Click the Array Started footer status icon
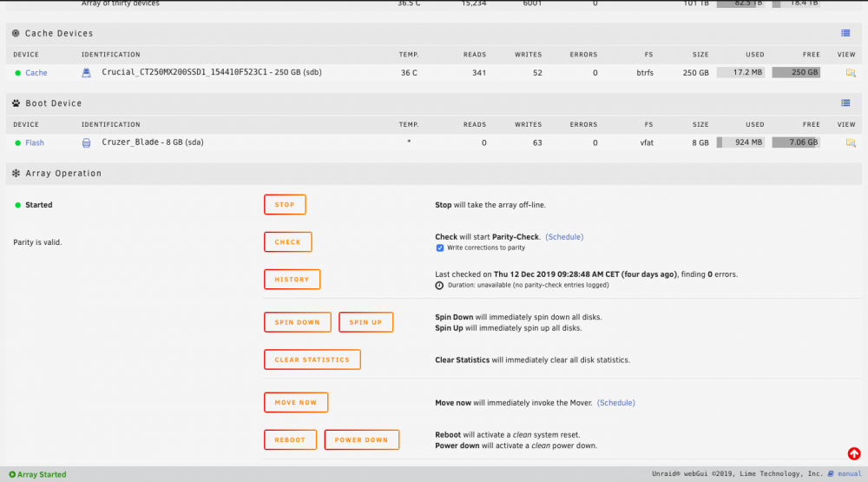 coord(12,474)
